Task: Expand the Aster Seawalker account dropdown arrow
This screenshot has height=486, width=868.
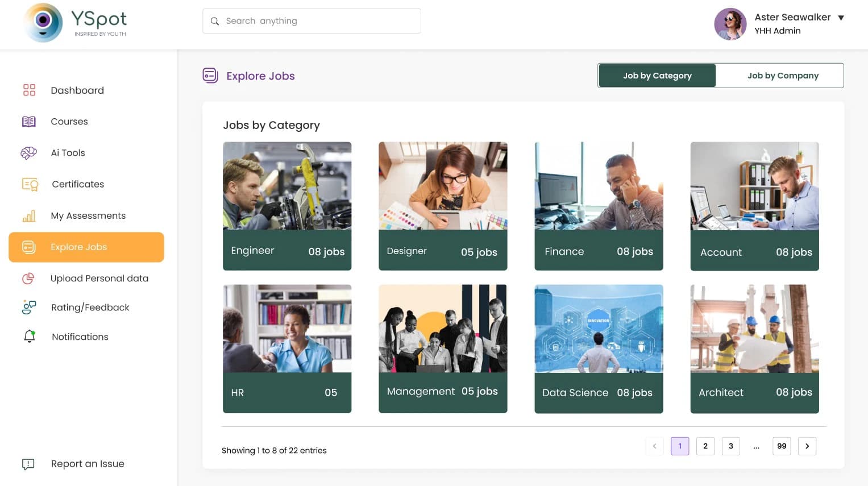Action: (x=841, y=18)
